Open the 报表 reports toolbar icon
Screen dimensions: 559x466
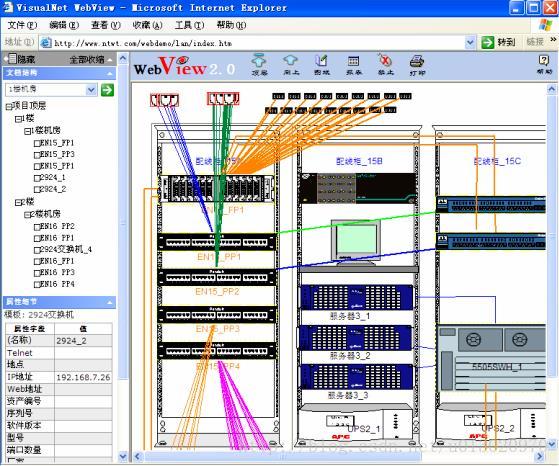(x=353, y=65)
